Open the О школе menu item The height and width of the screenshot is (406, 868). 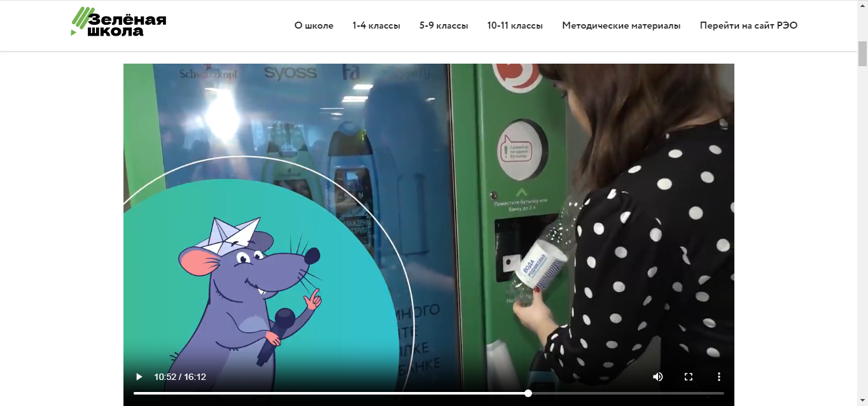pos(314,25)
